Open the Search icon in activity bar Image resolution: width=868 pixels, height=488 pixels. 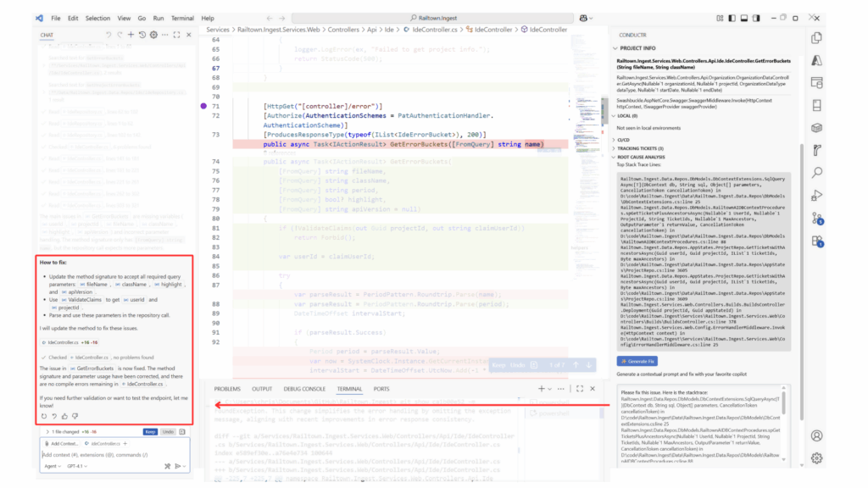tap(816, 173)
